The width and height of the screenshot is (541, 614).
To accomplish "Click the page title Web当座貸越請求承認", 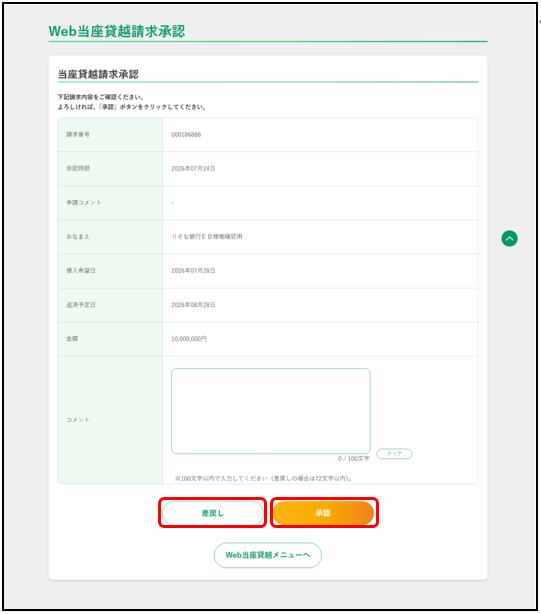I will pos(117,31).
